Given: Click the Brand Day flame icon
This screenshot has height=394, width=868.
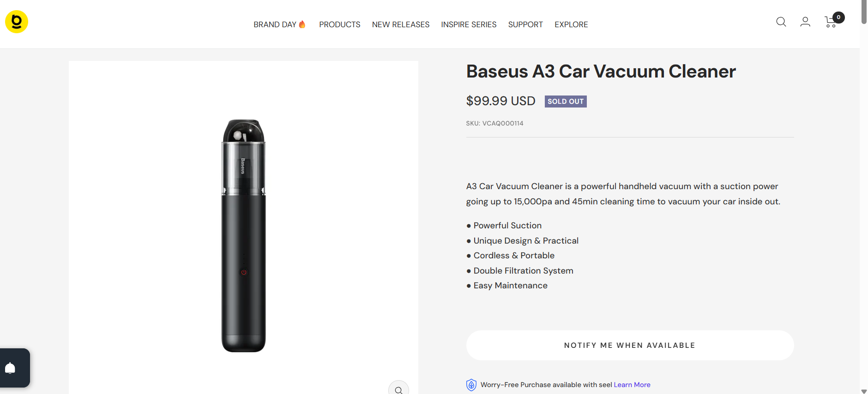Looking at the screenshot, I should (302, 24).
